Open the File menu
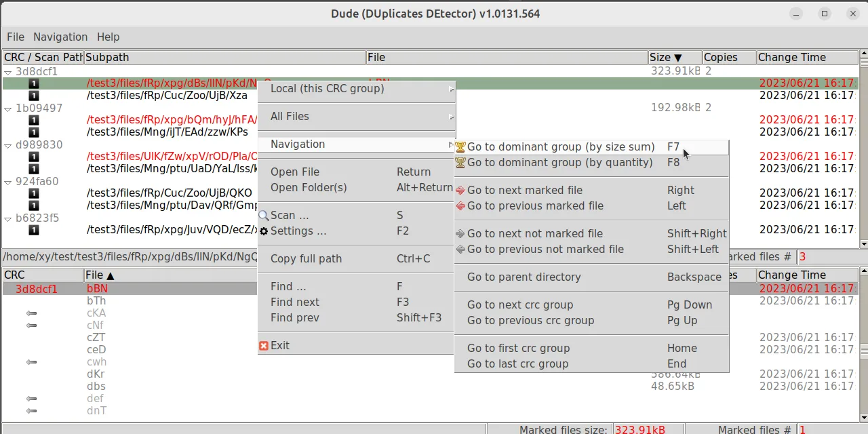The height and width of the screenshot is (434, 868). click(15, 37)
